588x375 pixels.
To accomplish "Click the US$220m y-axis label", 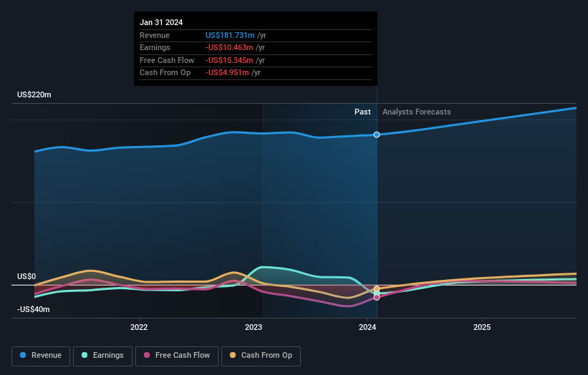I will click(34, 94).
